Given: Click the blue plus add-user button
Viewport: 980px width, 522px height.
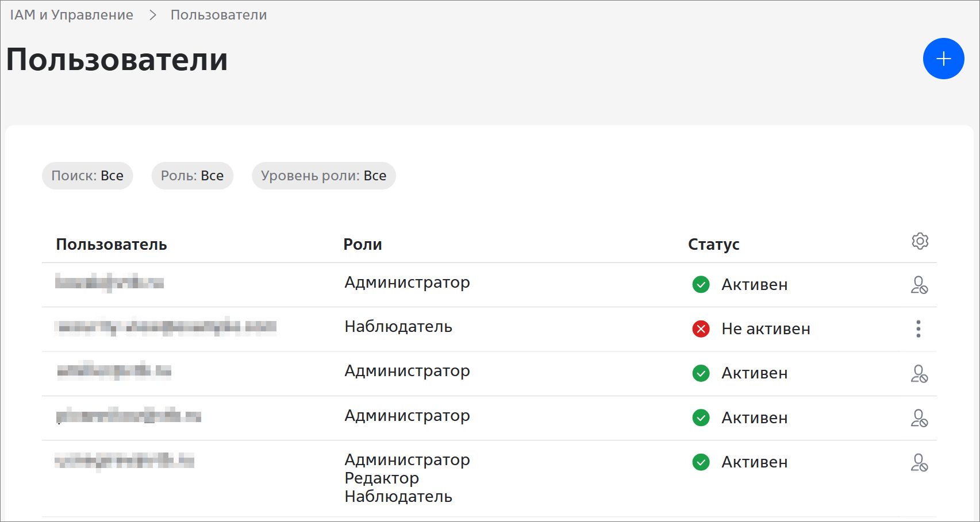Looking at the screenshot, I should coord(943,59).
